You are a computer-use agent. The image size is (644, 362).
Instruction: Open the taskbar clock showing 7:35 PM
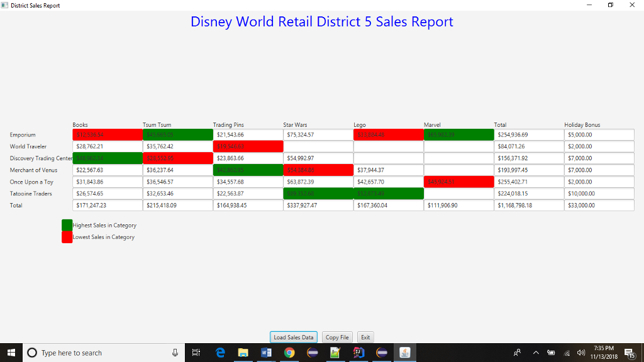coord(604,353)
